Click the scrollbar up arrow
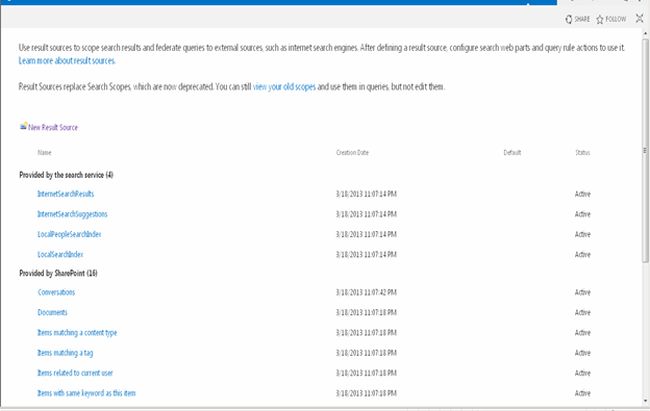 coord(645,33)
